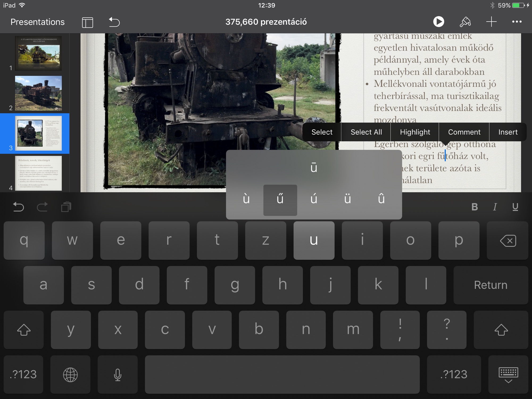532x399 pixels.
Task: Pick the ù accent variant
Action: pyautogui.click(x=246, y=199)
